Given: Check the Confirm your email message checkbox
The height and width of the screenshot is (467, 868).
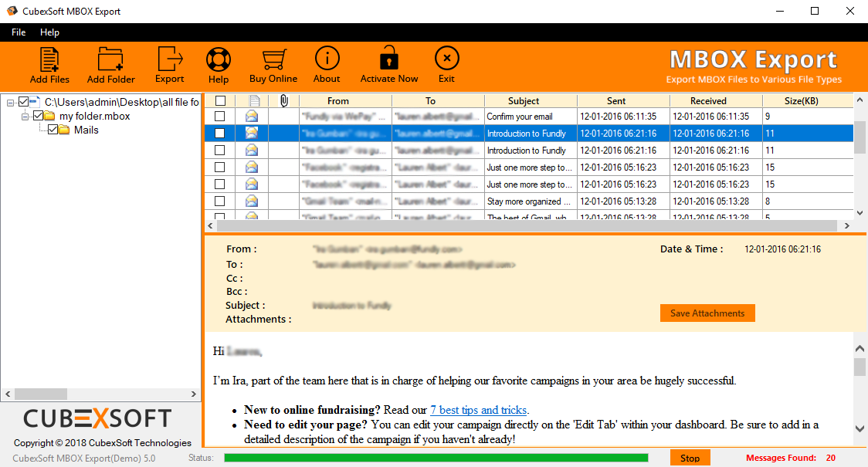Looking at the screenshot, I should click(220, 117).
